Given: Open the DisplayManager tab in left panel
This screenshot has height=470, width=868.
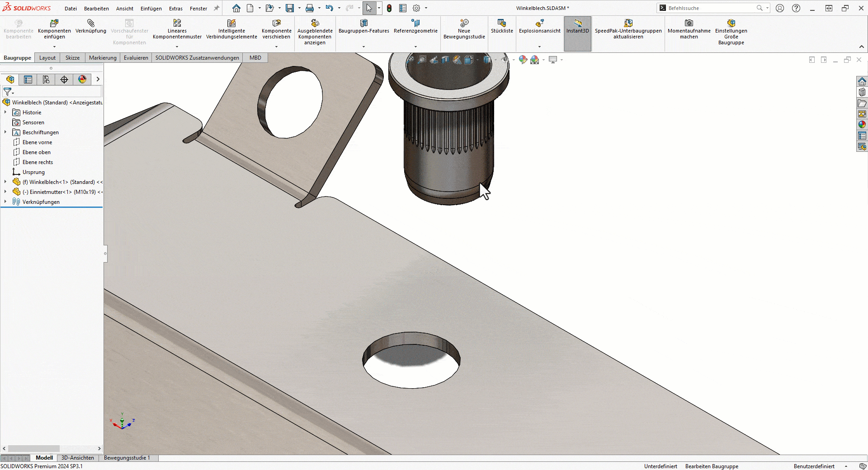Looking at the screenshot, I should tap(82, 80).
